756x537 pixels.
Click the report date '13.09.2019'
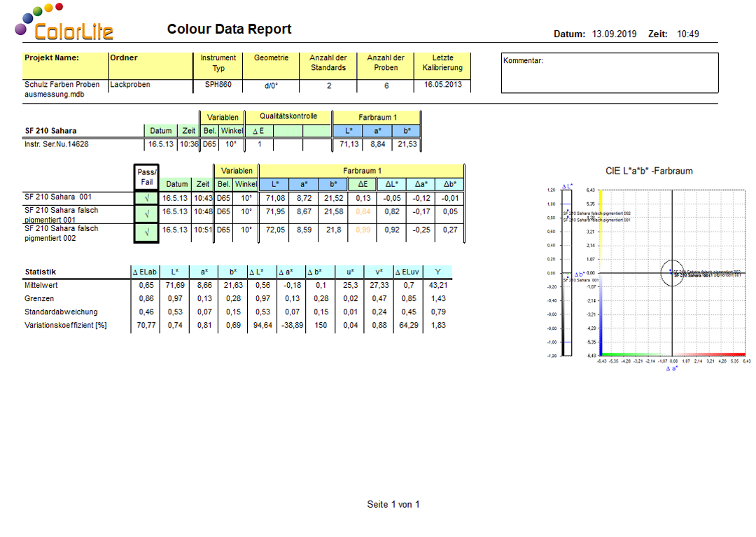[614, 34]
